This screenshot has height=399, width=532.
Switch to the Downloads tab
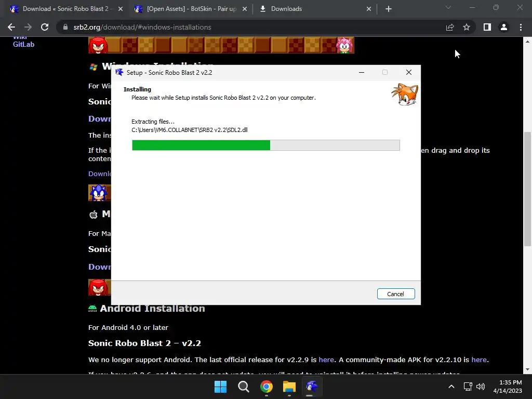315,9
